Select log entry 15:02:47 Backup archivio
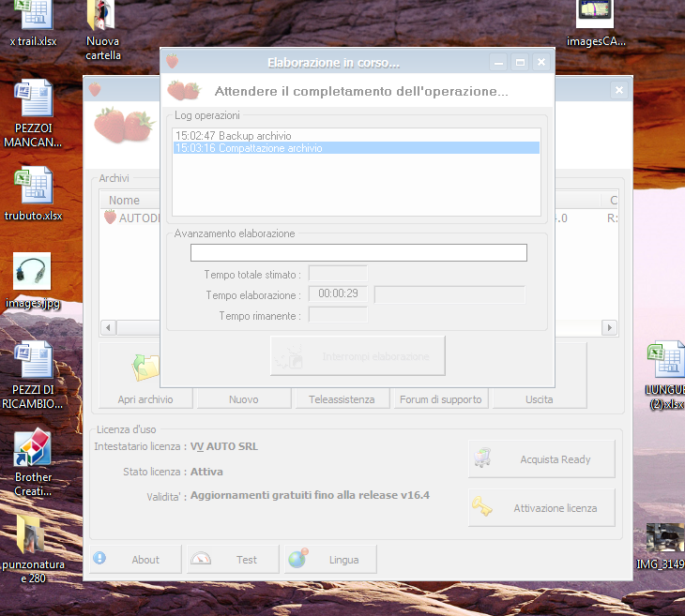 356,136
